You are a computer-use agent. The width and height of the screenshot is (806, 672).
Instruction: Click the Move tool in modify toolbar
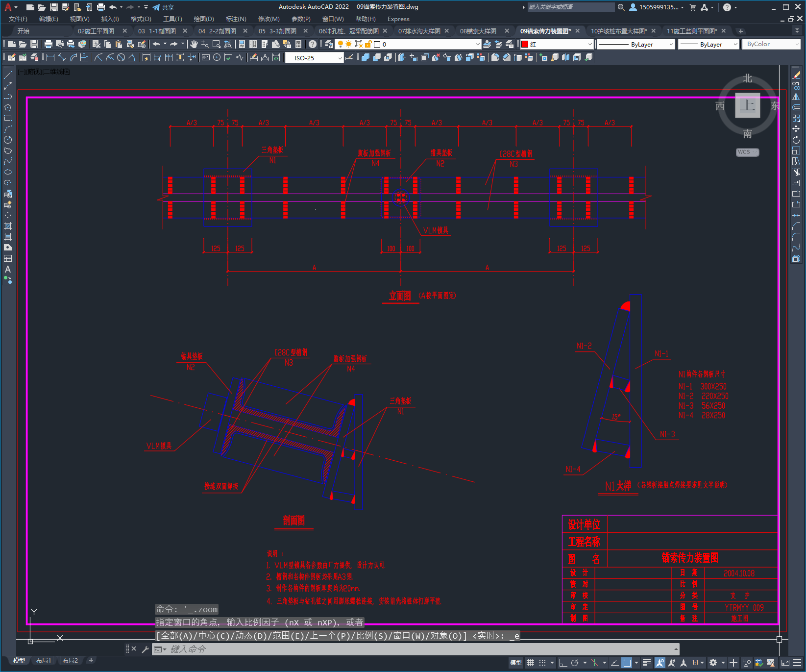pyautogui.click(x=796, y=129)
